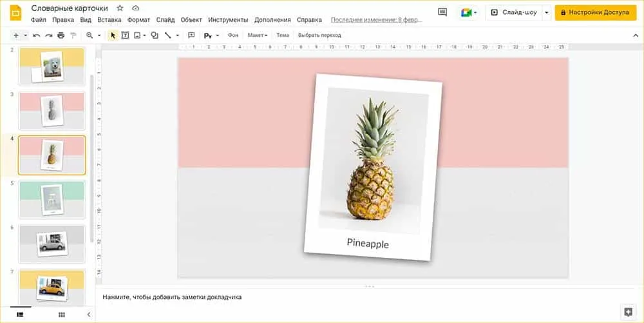Open new slide layout dropdown arrow
The image size is (644, 323).
click(26, 35)
